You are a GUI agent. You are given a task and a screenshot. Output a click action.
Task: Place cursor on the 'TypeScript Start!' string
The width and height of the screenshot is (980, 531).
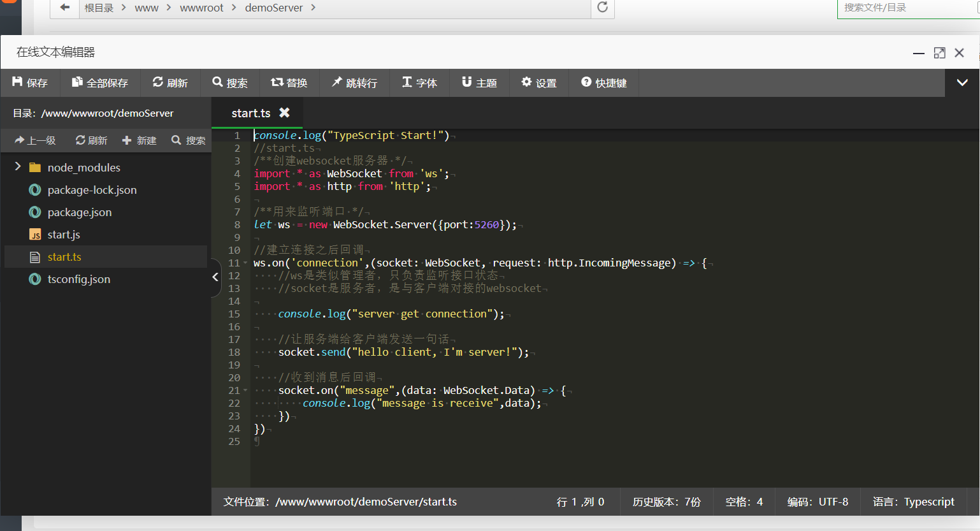point(386,135)
